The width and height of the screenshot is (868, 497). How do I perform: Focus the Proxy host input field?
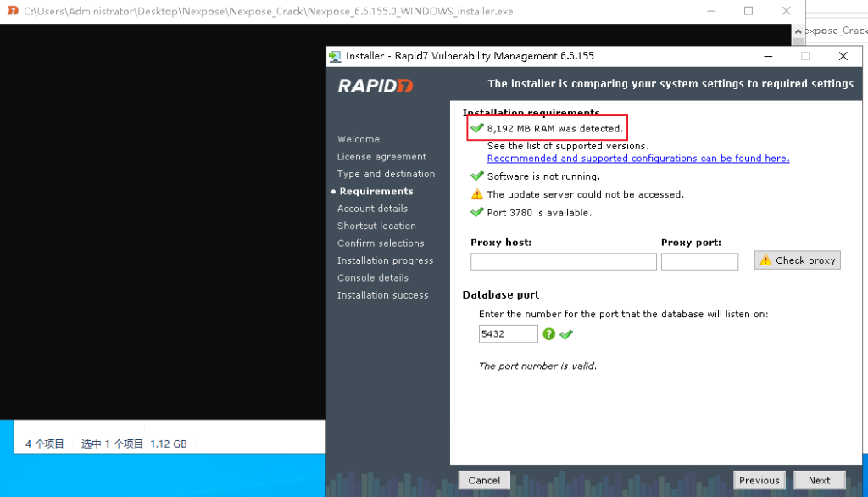[564, 261]
